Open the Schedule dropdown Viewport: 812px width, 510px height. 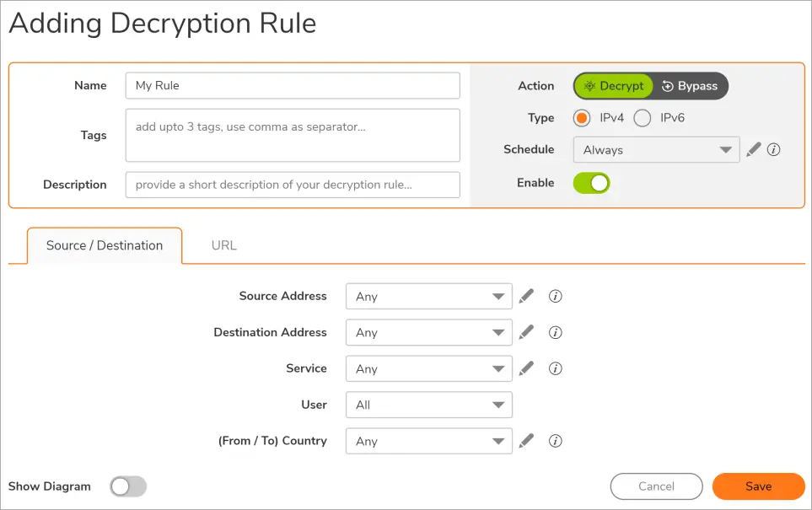point(656,150)
